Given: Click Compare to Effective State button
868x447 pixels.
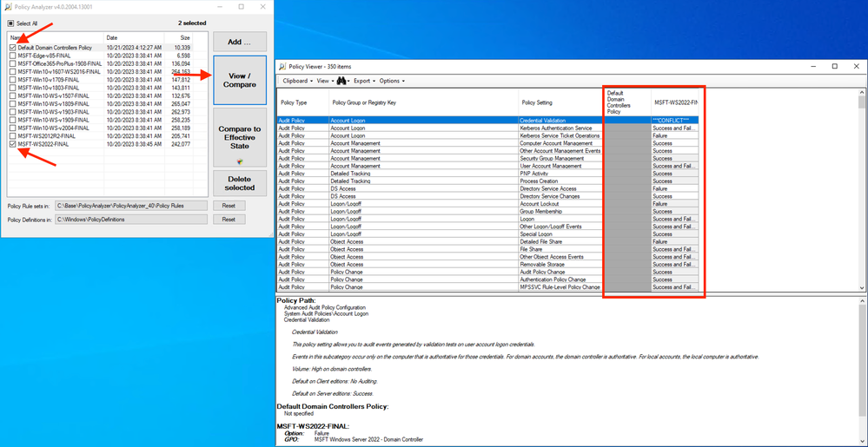Looking at the screenshot, I should (x=240, y=138).
